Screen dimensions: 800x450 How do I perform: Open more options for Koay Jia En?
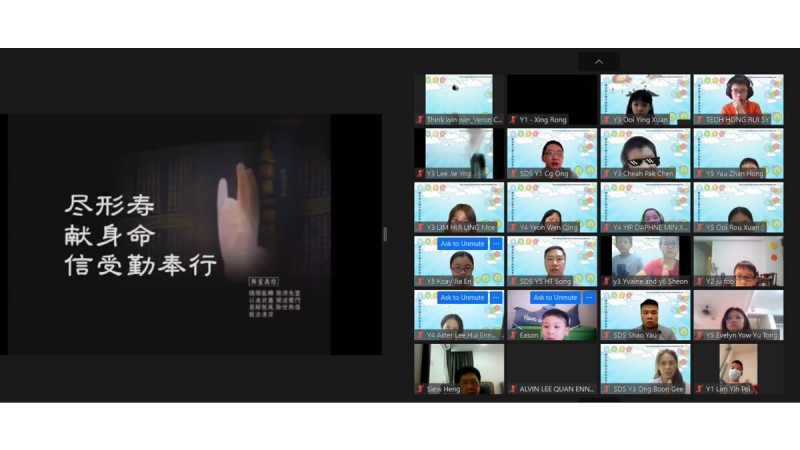pos(496,244)
